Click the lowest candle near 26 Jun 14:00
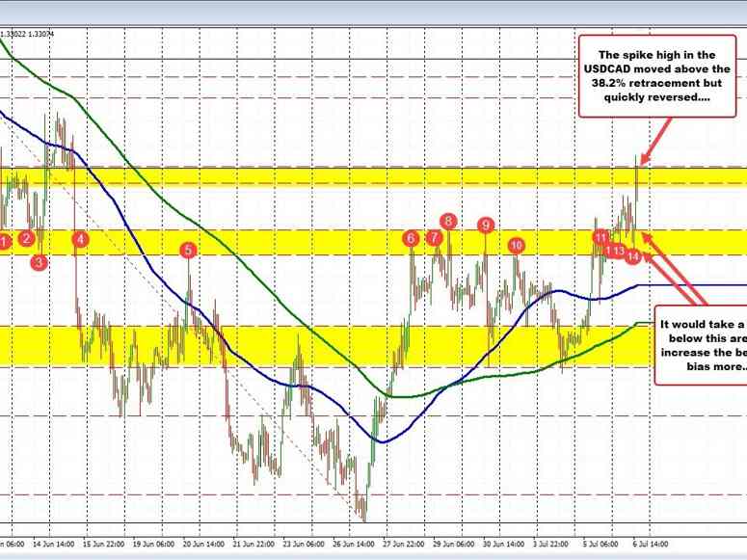Screen dimensions: 747x560 (364, 511)
